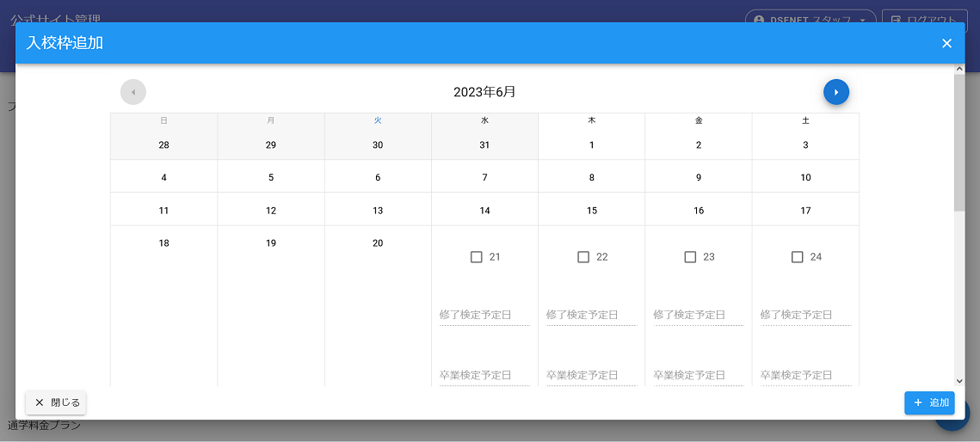Image resolution: width=980 pixels, height=442 pixels.
Task: Click the ログアウト button
Action: (x=924, y=20)
